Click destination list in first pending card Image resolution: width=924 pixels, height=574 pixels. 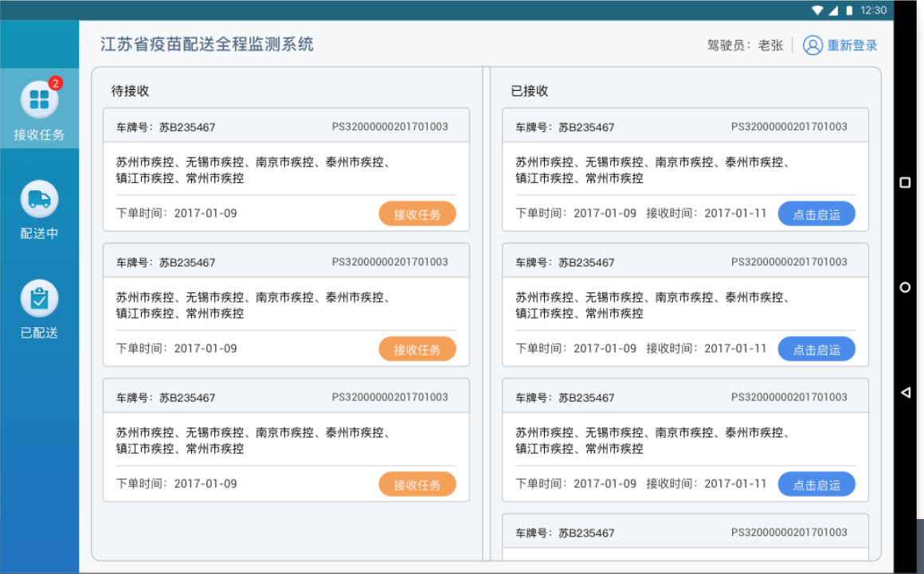click(x=253, y=170)
